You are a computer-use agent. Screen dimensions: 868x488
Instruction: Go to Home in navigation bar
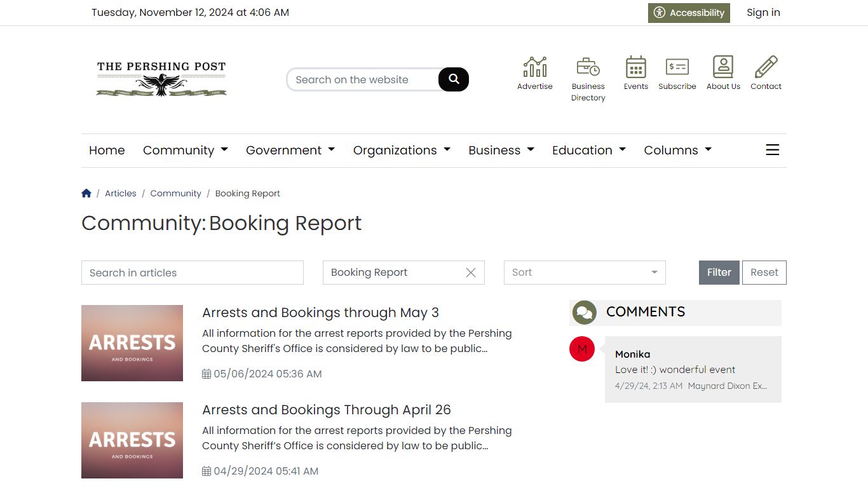tap(107, 151)
